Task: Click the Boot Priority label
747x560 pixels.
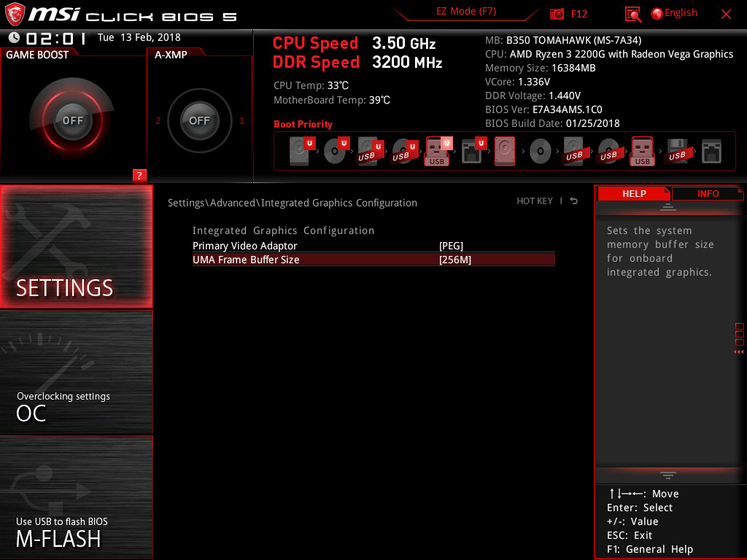Action: coord(303,124)
